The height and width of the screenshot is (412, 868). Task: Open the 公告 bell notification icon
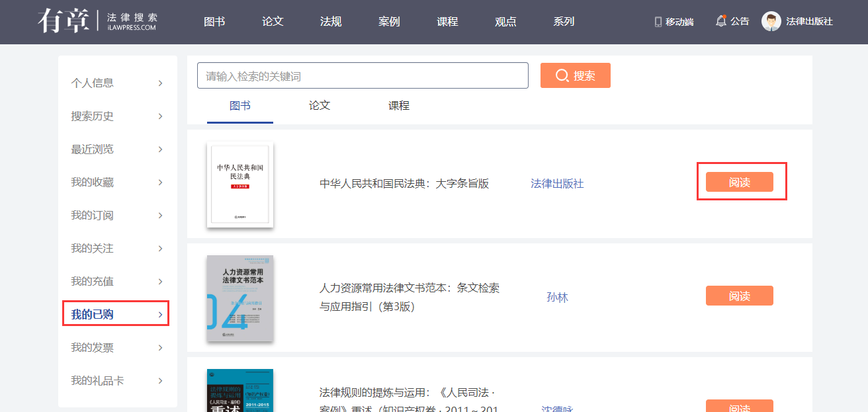click(x=721, y=21)
